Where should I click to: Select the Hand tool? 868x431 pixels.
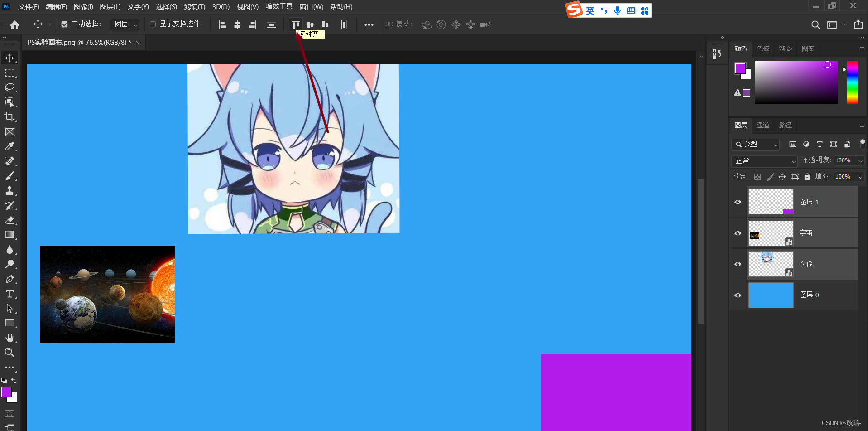[10, 338]
